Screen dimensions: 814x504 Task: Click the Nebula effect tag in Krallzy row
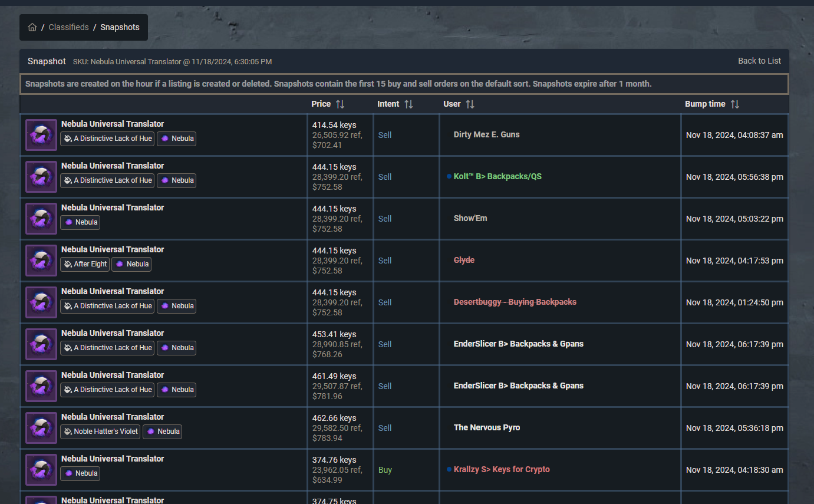point(80,473)
